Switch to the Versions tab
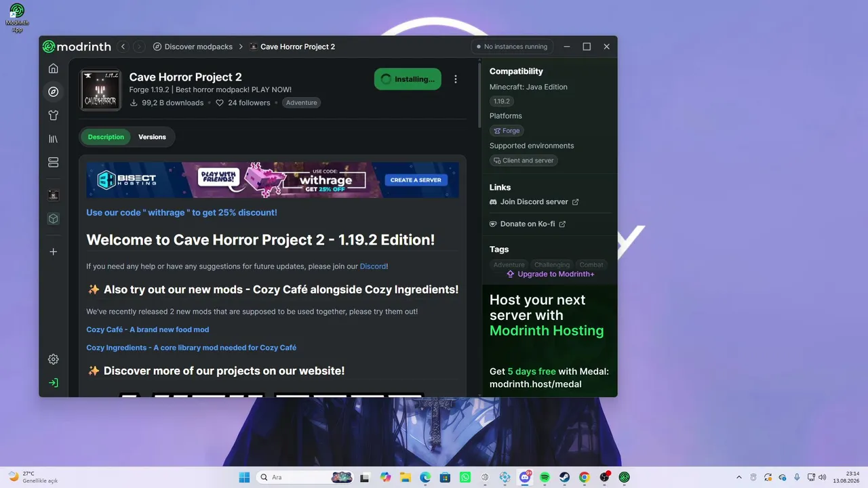 pyautogui.click(x=152, y=137)
